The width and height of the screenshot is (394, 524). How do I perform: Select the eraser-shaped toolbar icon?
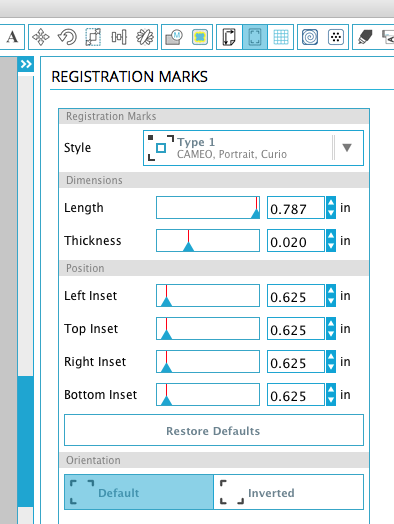point(365,37)
